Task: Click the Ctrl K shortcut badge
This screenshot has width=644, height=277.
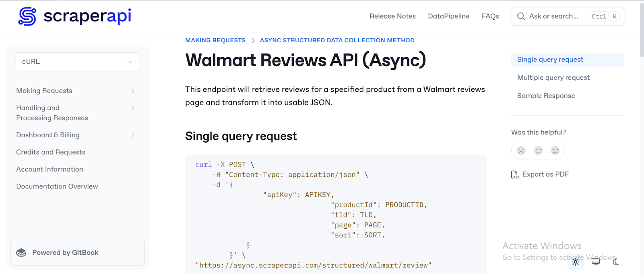Action: (605, 17)
